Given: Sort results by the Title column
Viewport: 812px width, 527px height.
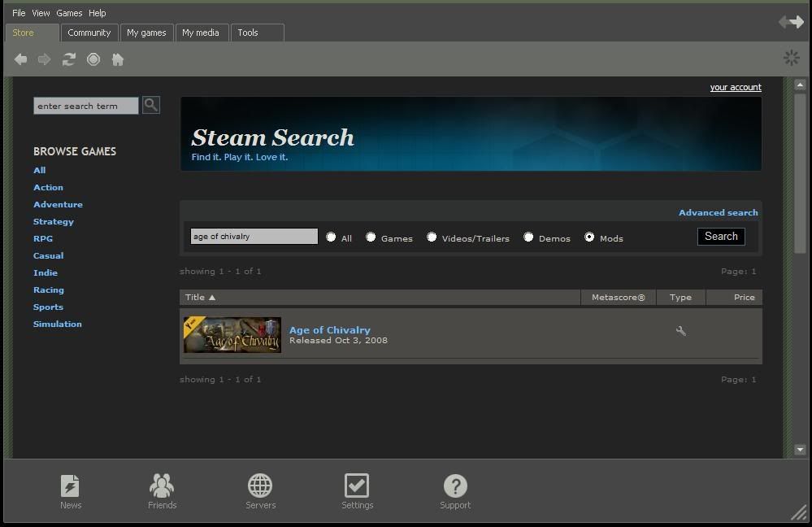Looking at the screenshot, I should [x=380, y=298].
